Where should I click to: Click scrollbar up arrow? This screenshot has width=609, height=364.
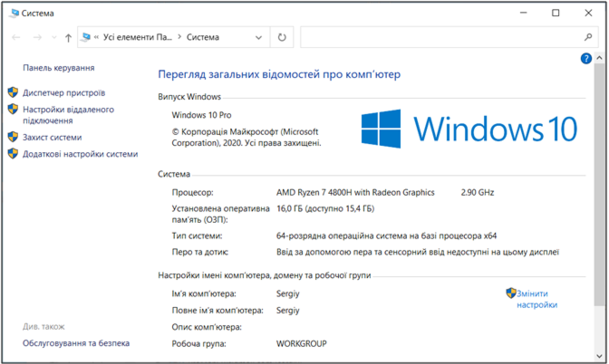599,58
